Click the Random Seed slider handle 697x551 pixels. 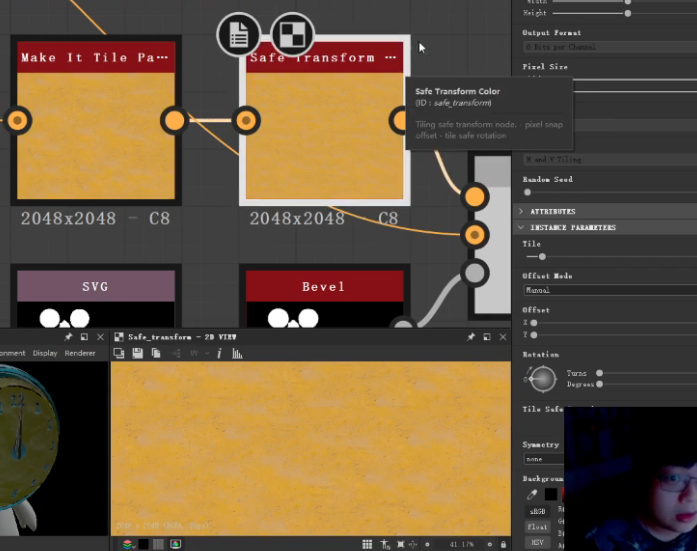pyautogui.click(x=527, y=192)
